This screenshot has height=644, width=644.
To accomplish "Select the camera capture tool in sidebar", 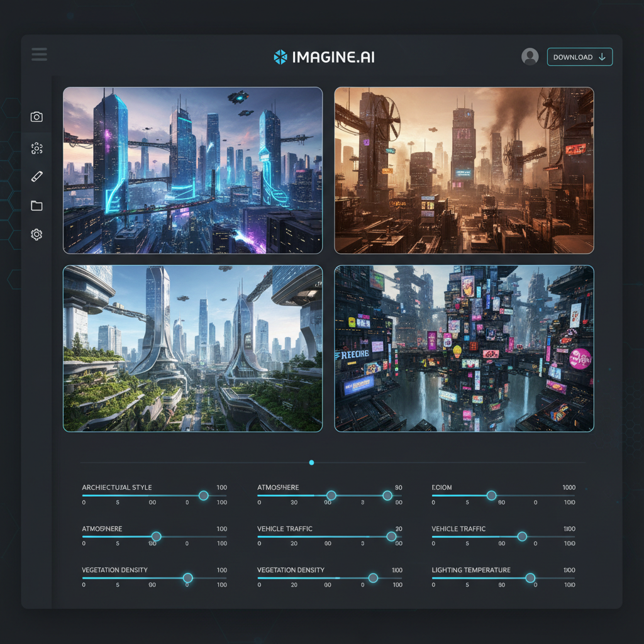I will pos(36,117).
